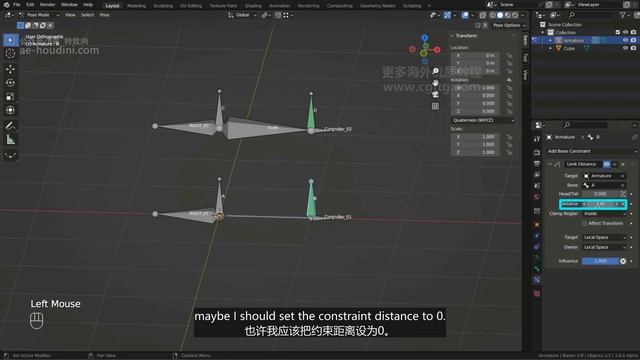Open Clamp Region Inside dropdown

click(604, 213)
